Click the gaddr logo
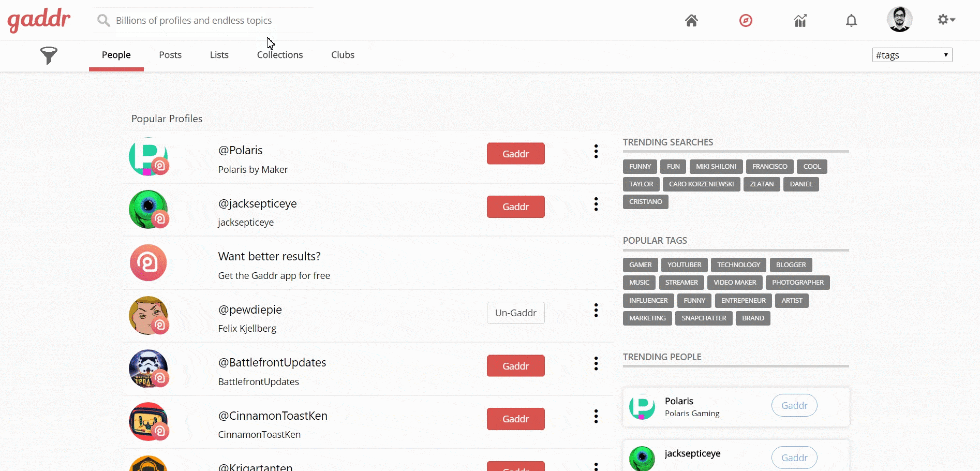Screen dimensions: 980x471 [x=39, y=20]
